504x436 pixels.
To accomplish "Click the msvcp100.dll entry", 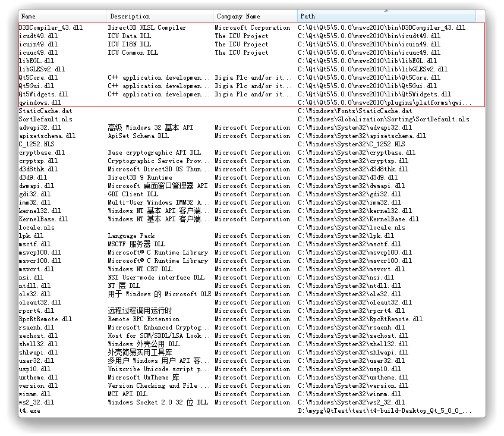I will (40, 253).
